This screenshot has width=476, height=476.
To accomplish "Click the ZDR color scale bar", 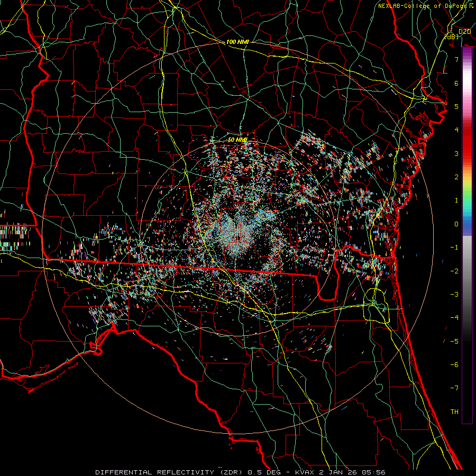I will point(467,235).
